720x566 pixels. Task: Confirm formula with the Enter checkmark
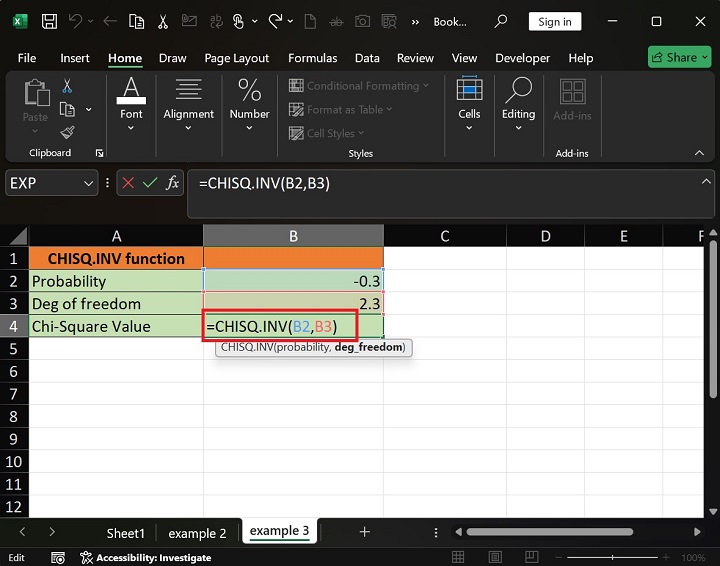[x=150, y=183]
